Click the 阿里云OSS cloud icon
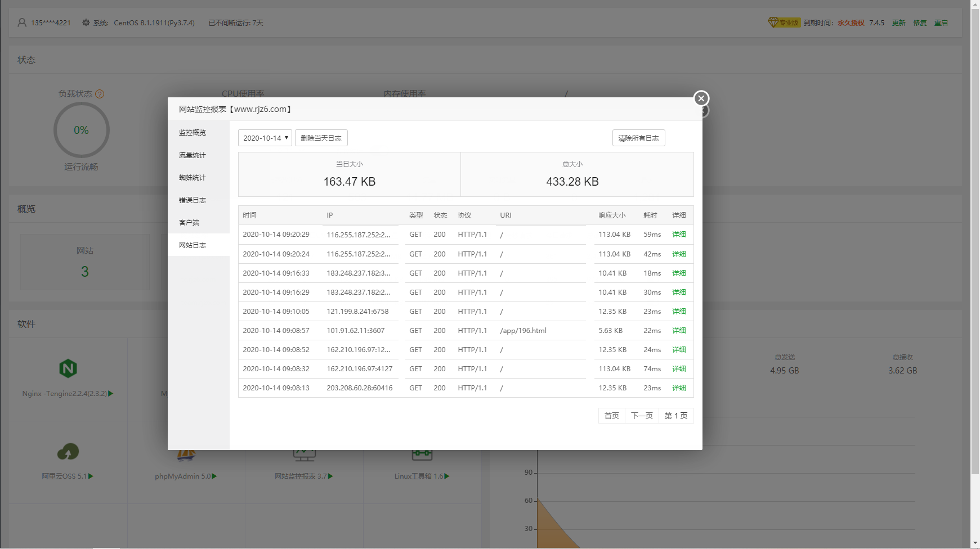980x549 pixels. coord(68,452)
